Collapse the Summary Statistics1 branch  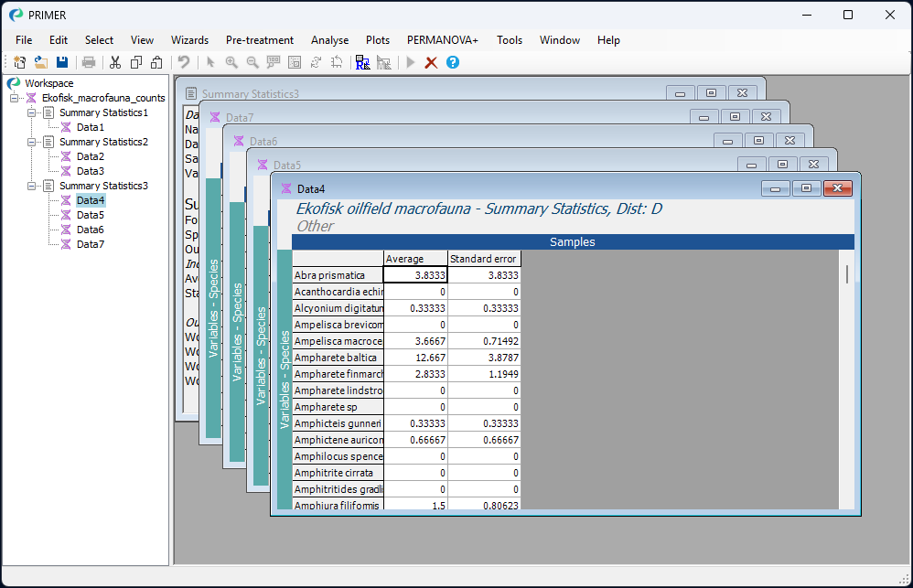point(31,112)
